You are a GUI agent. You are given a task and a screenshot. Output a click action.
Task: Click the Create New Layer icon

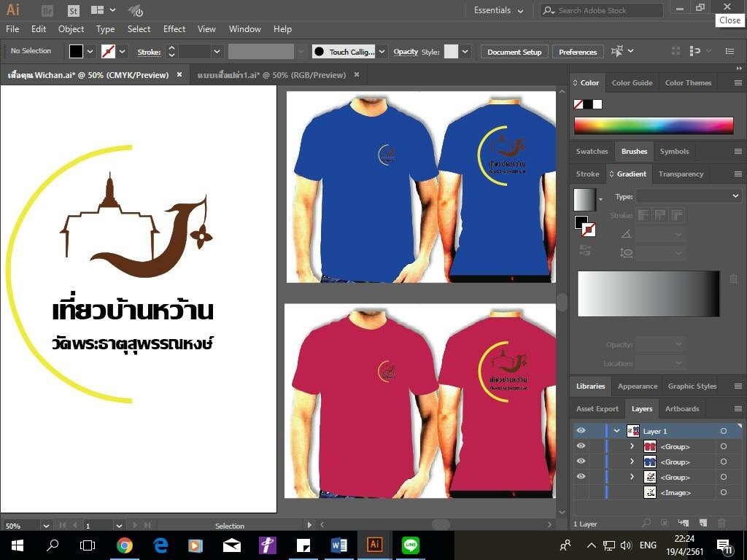[x=703, y=524]
